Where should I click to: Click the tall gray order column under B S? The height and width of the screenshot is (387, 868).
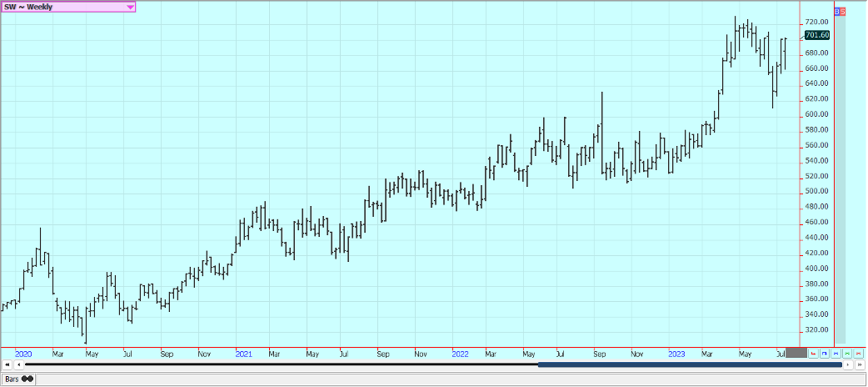coord(840,179)
